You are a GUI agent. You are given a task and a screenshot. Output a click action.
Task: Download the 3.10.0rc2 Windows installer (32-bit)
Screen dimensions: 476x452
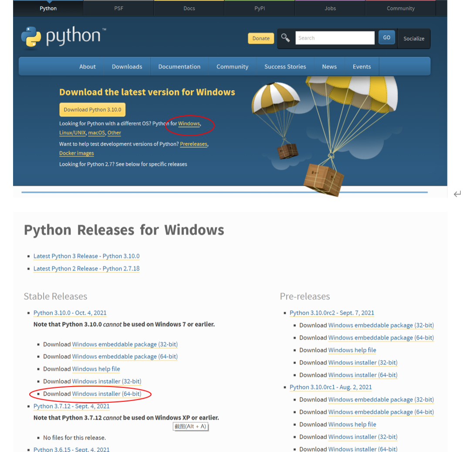pyautogui.click(x=363, y=363)
